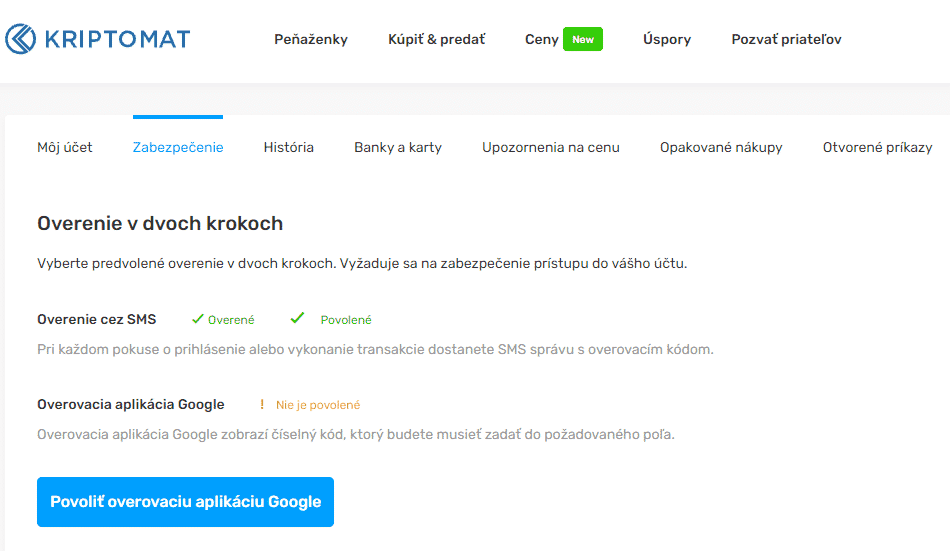Click the checkmark icon beside Povolené

pyautogui.click(x=297, y=319)
